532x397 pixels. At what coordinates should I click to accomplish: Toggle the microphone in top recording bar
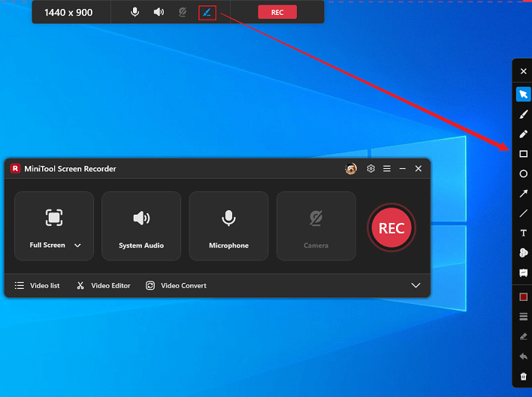(x=135, y=12)
